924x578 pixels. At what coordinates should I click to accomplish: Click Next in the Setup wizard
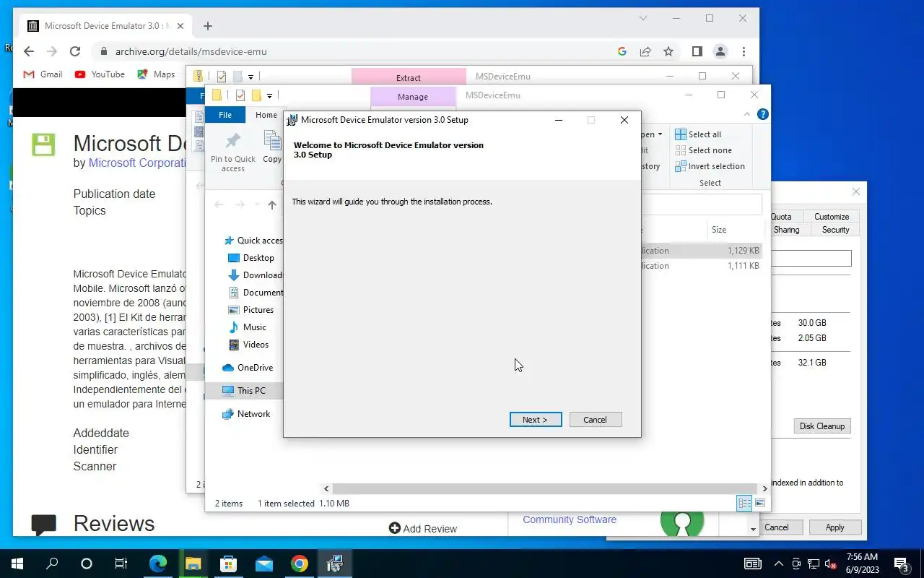pyautogui.click(x=536, y=420)
